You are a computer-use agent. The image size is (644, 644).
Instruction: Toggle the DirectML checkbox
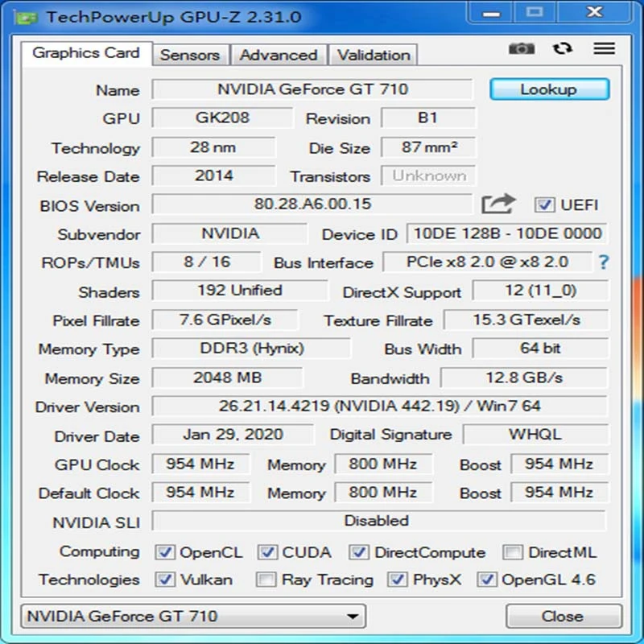click(511, 552)
